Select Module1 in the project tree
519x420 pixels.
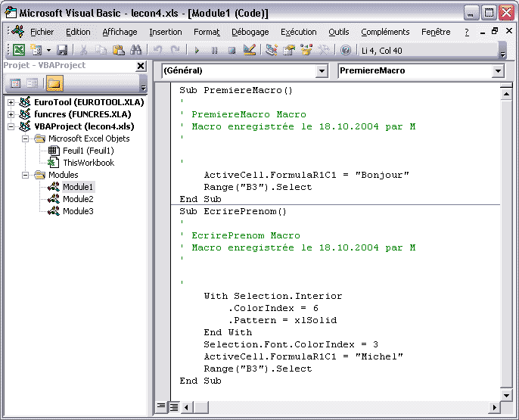click(x=78, y=187)
